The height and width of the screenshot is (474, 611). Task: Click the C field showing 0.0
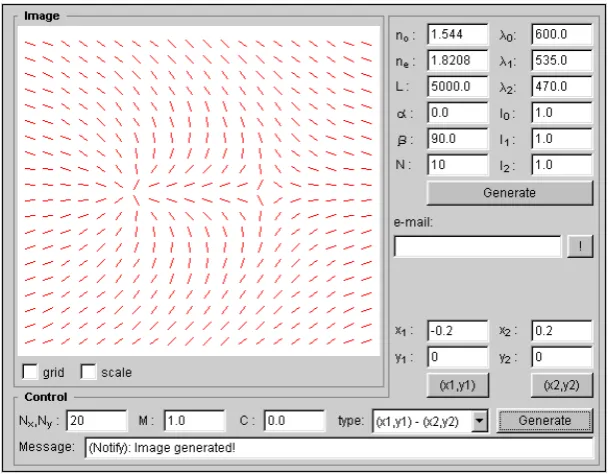point(294,421)
